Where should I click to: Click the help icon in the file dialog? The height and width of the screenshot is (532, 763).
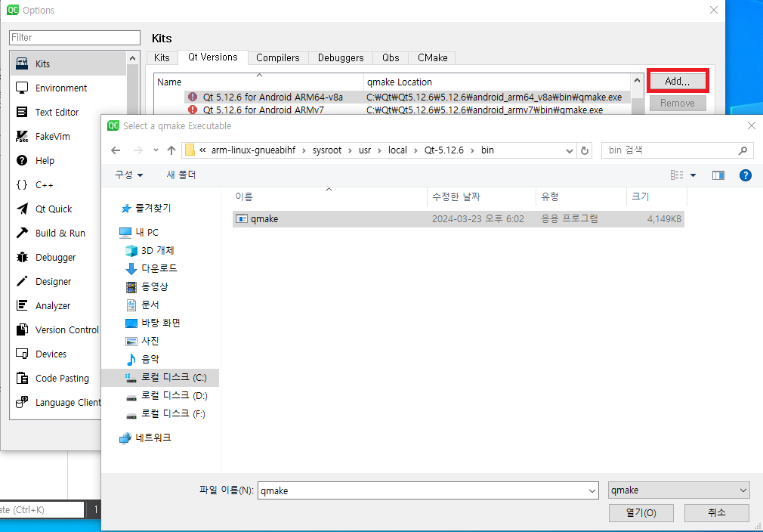click(x=746, y=175)
